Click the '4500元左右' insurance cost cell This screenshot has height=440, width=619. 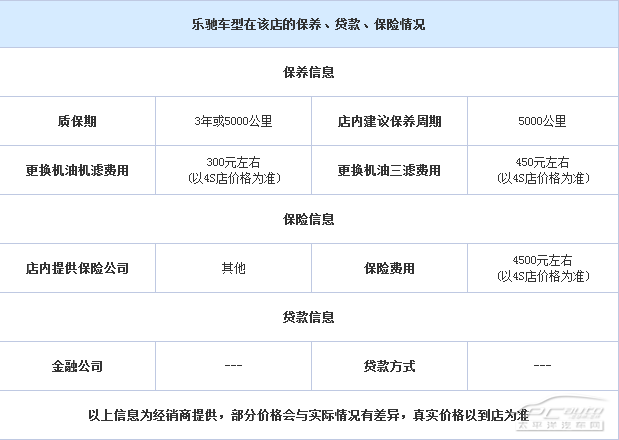(x=543, y=268)
